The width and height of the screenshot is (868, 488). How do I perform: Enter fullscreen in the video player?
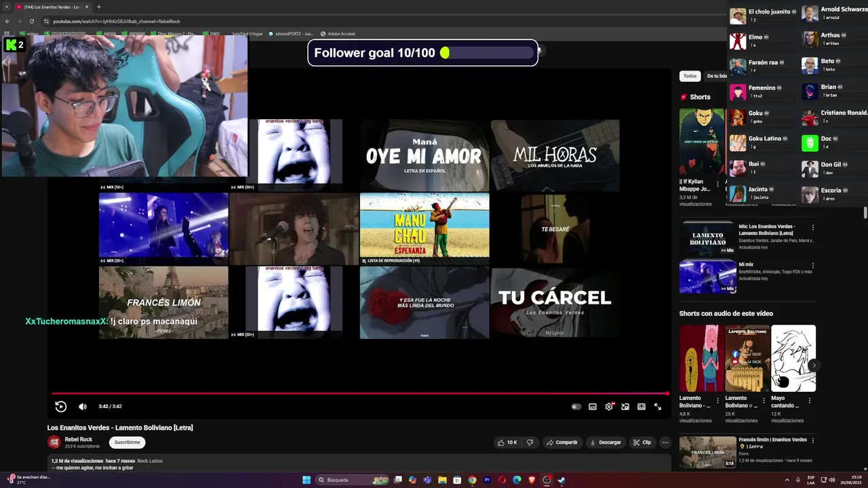pyautogui.click(x=658, y=407)
